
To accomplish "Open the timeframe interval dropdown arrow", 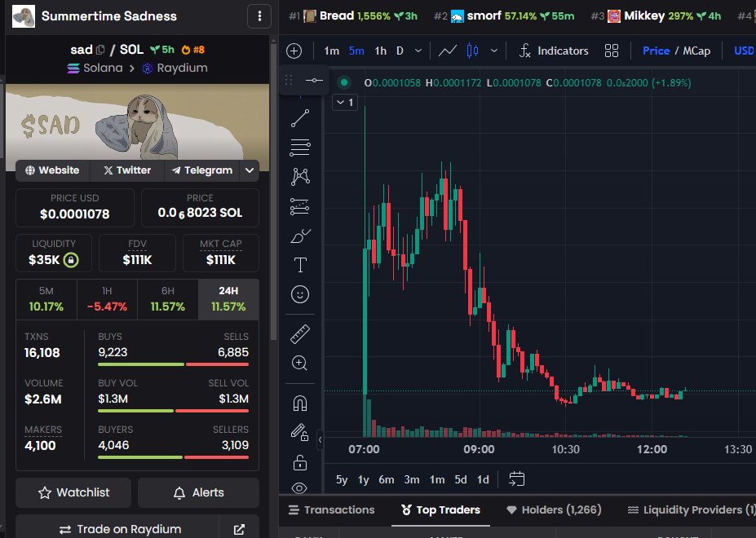I will pos(418,51).
